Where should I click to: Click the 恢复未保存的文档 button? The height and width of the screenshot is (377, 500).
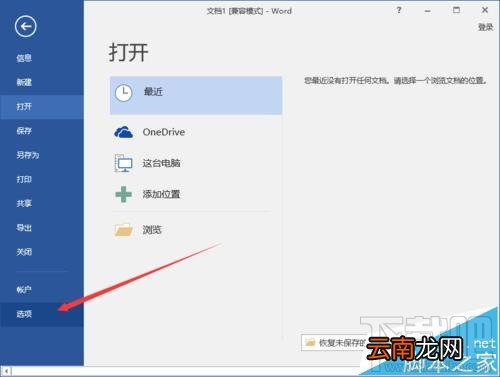[334, 342]
